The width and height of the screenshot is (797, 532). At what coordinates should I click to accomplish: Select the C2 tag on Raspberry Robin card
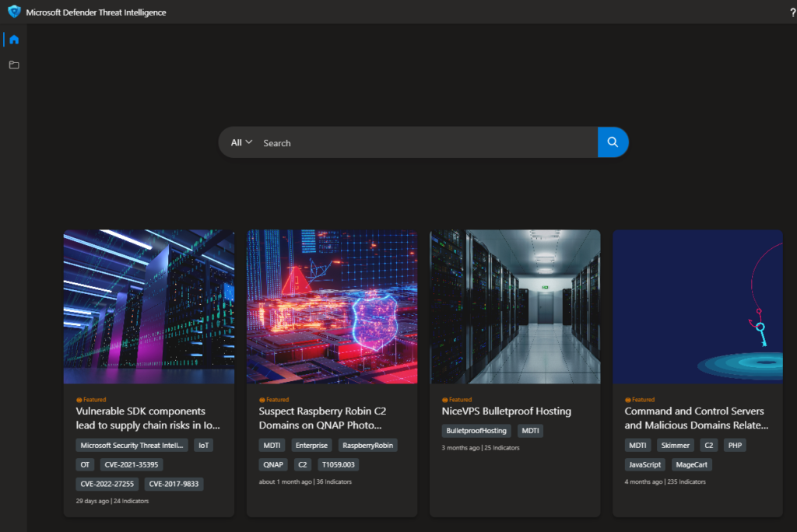coord(303,464)
